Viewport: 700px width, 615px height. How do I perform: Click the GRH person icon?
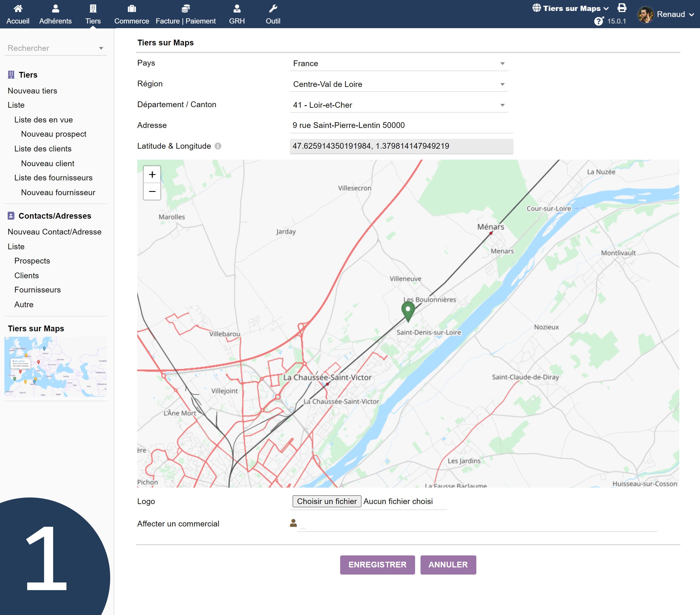pyautogui.click(x=237, y=8)
